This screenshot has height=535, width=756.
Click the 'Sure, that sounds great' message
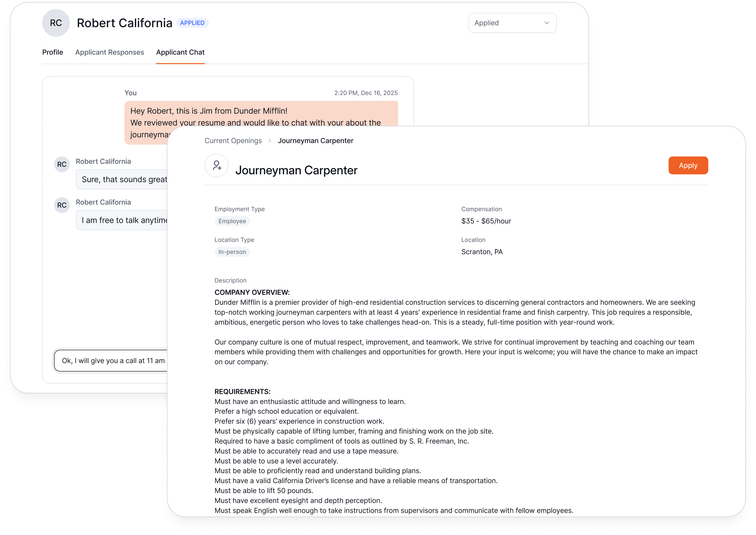pyautogui.click(x=122, y=179)
